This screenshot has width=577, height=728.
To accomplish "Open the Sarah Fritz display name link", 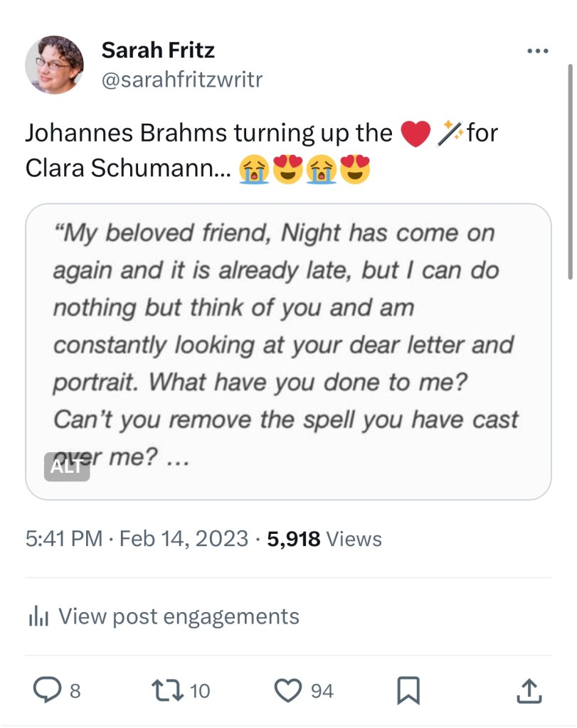I will click(x=158, y=50).
